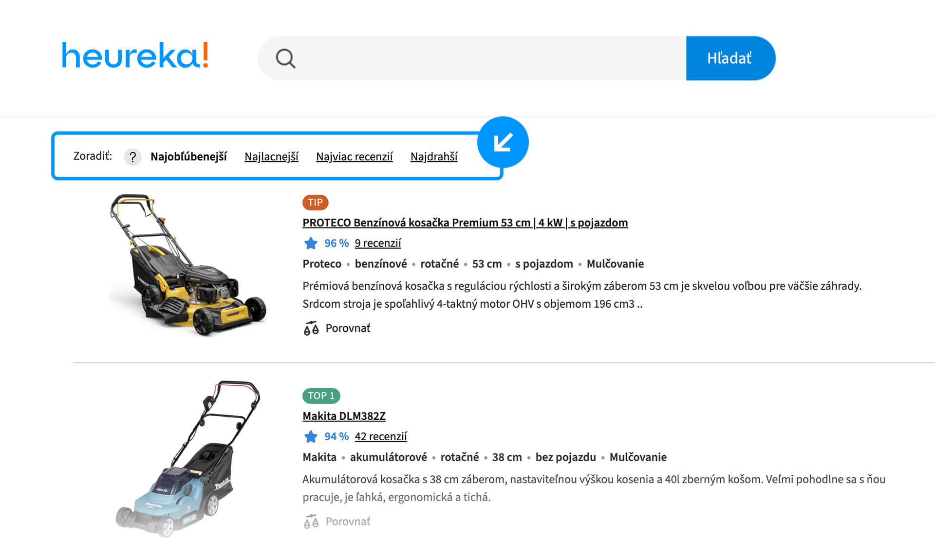Click the star rating icon for PROTECO

tap(310, 243)
